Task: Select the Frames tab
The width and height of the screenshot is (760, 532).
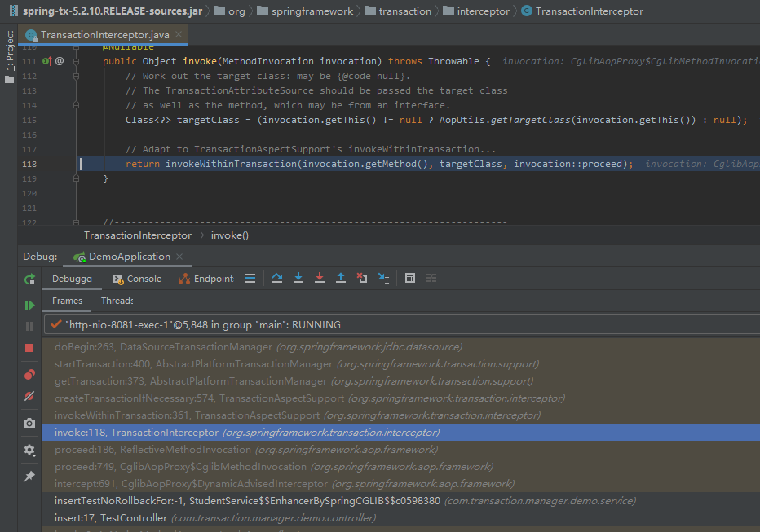Action: pos(67,301)
